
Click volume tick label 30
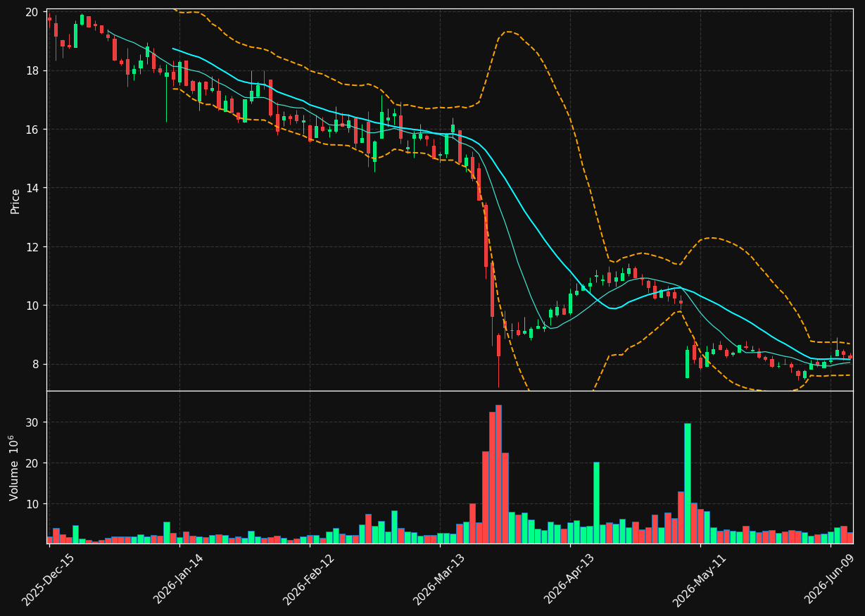point(32,422)
